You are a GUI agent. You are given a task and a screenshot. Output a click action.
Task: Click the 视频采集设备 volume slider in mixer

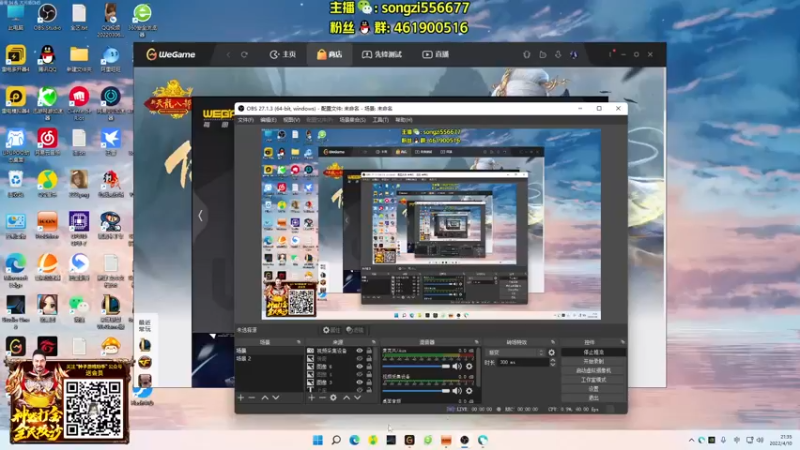(416, 391)
